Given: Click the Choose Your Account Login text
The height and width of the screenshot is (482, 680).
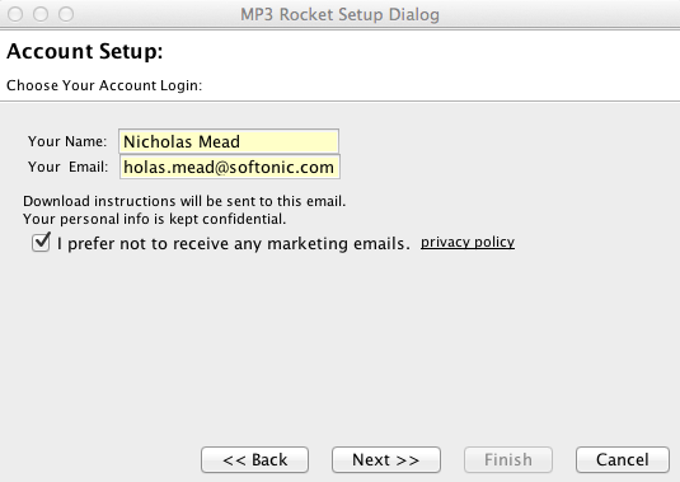Looking at the screenshot, I should (x=104, y=85).
